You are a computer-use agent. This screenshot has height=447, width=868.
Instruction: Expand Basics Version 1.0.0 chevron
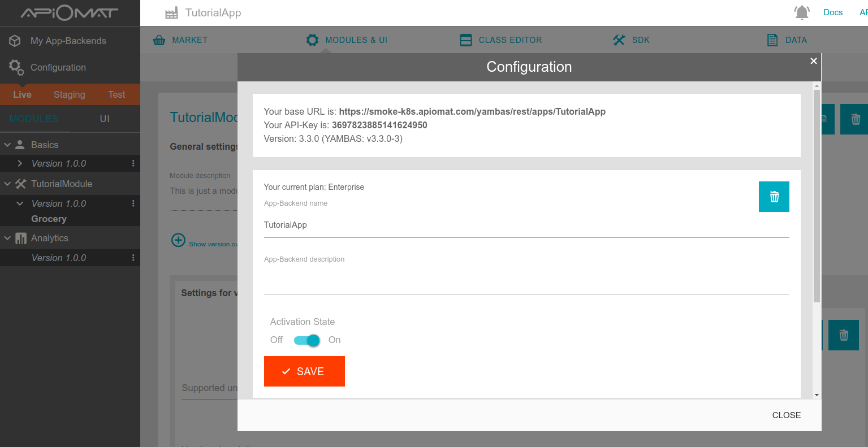point(20,163)
